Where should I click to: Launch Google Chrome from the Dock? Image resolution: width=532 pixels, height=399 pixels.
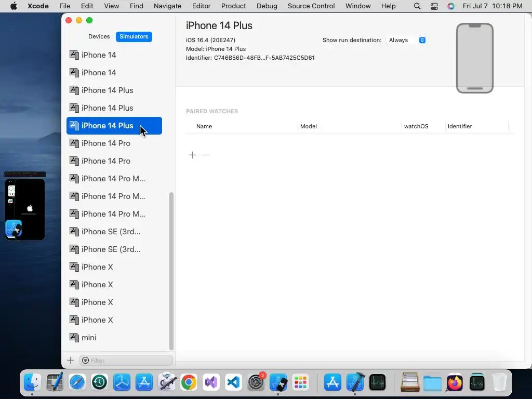click(x=189, y=382)
